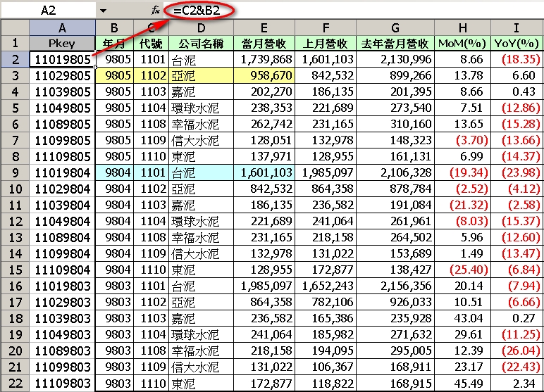The width and height of the screenshot is (544, 392).
Task: Select cell with Pkey 11049805
Action: (62, 108)
